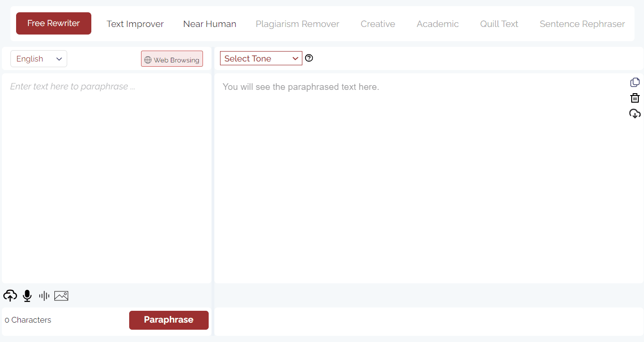Click the Paraphrase button
The image size is (644, 342).
(x=168, y=320)
